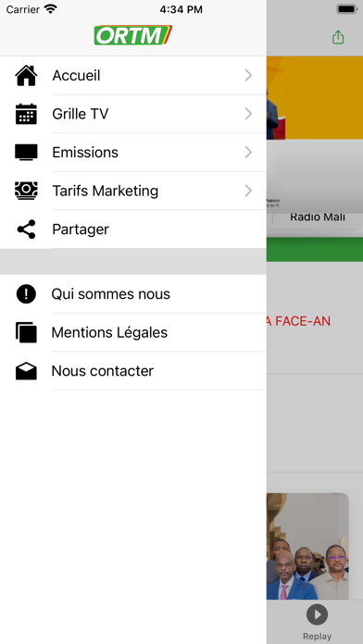Tap the exclamation icon for Qui sommes nous
The width and height of the screenshot is (363, 644).
pos(26,294)
